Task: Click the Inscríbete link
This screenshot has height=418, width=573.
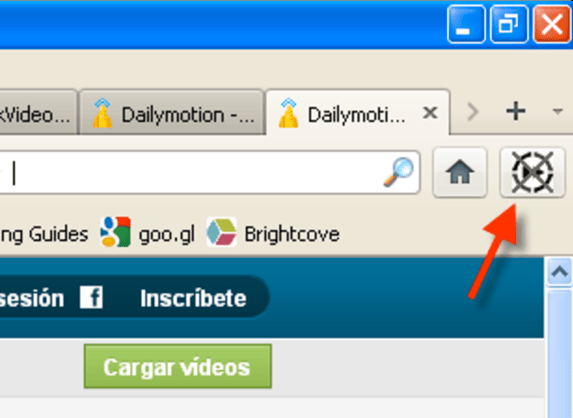Action: point(193,299)
